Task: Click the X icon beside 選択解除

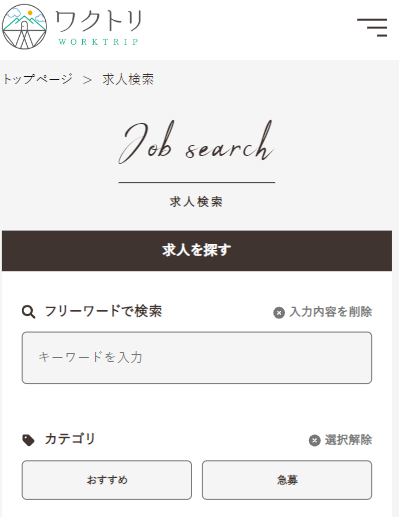Action: 314,440
